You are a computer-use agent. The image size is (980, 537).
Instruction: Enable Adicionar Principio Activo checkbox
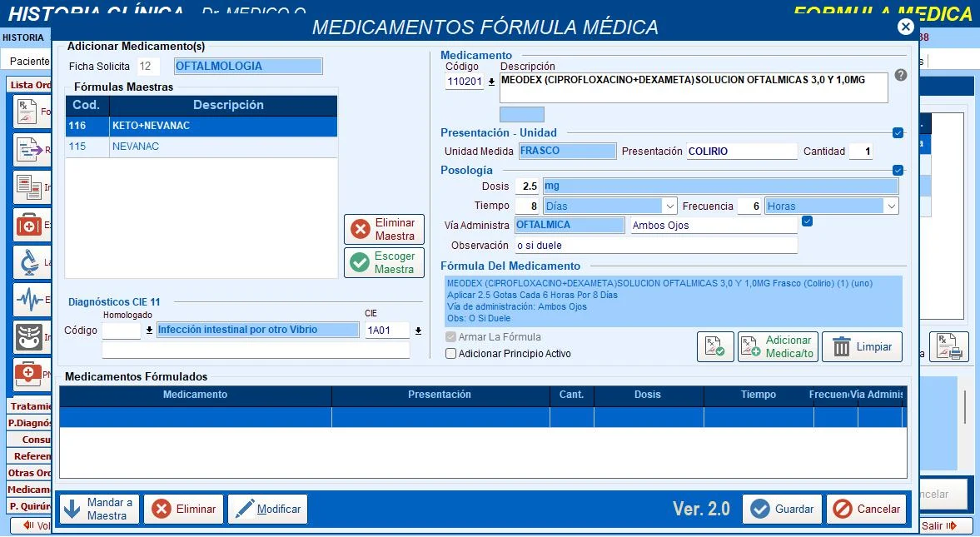click(450, 353)
